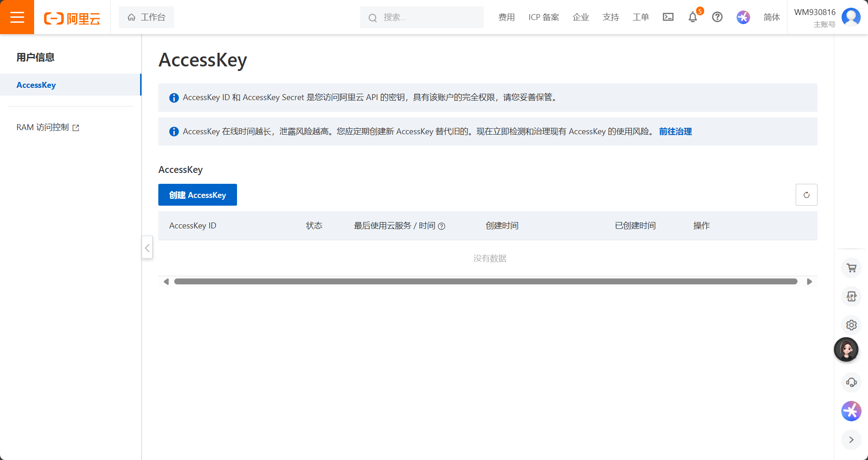Refresh the AccessKey list

click(806, 195)
